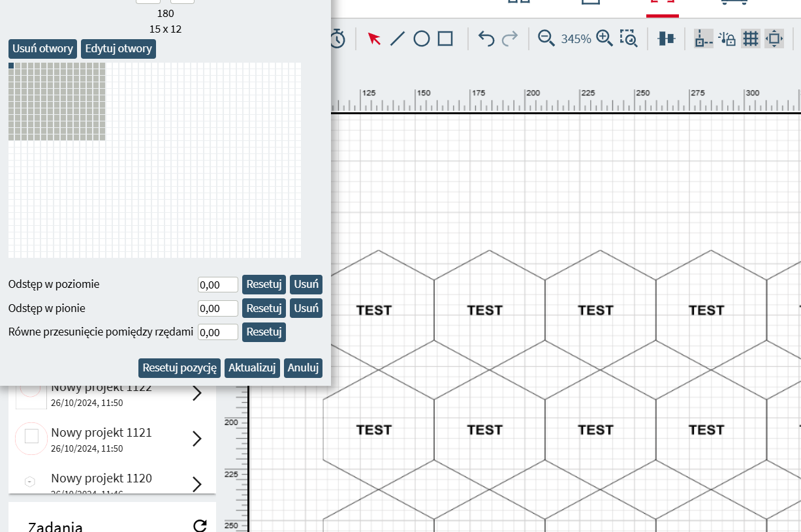Activate zoom-to-selection tool

pyautogui.click(x=629, y=39)
